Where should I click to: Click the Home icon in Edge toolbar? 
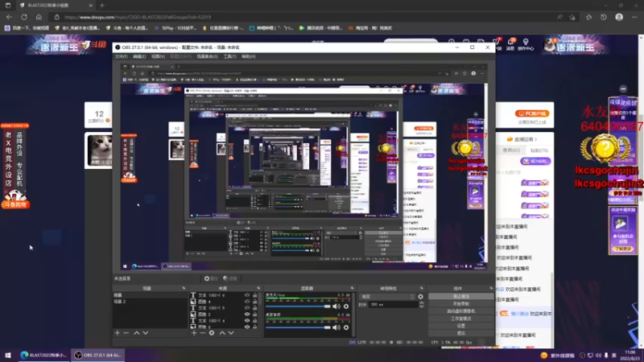point(39,17)
